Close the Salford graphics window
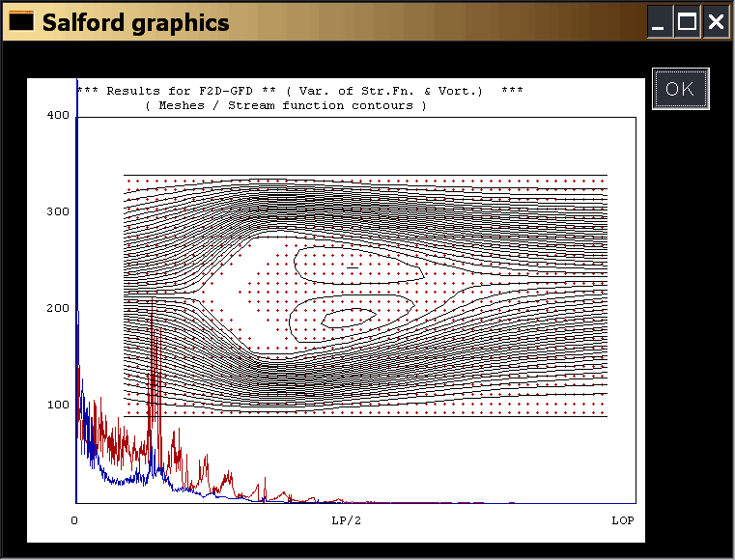735x560 pixels. coord(716,21)
